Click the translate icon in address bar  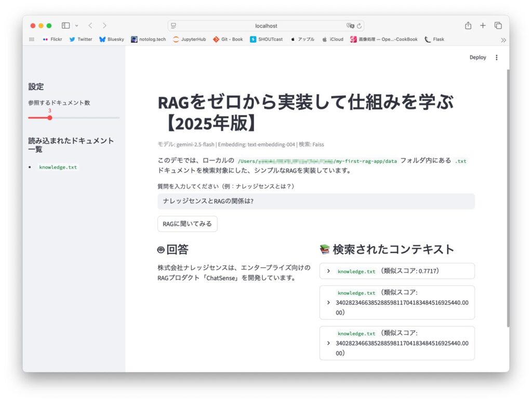350,25
